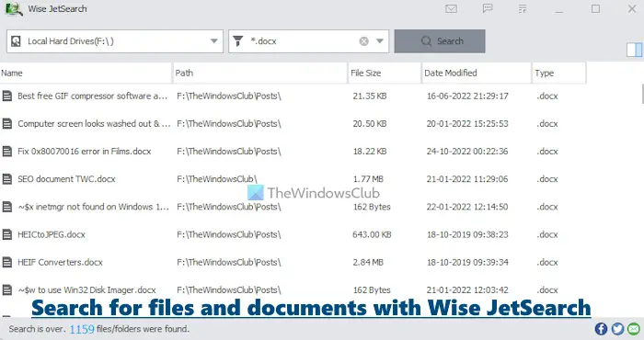Click date '16-06-2022 21:29:17'
644x340 pixels.
pos(467,96)
